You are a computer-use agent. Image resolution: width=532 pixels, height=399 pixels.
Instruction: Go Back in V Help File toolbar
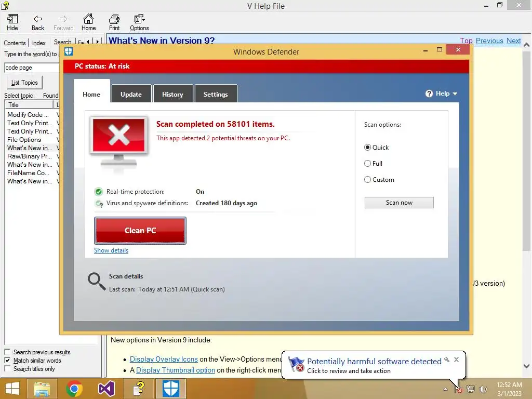(37, 23)
